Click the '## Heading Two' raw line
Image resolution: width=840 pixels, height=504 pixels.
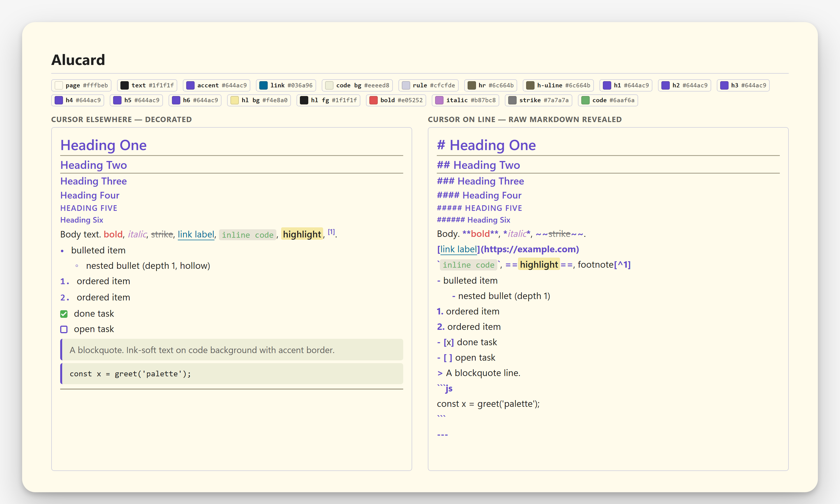click(x=479, y=165)
